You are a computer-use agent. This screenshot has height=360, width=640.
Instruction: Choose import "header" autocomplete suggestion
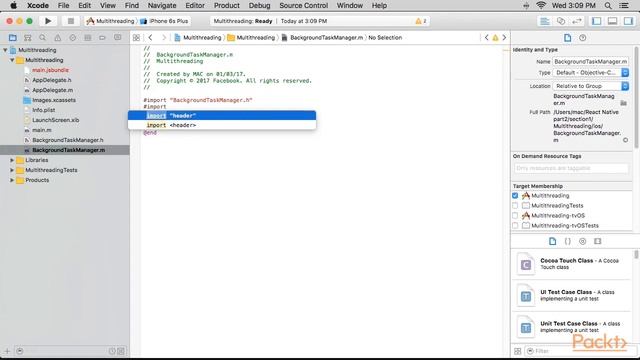point(222,116)
